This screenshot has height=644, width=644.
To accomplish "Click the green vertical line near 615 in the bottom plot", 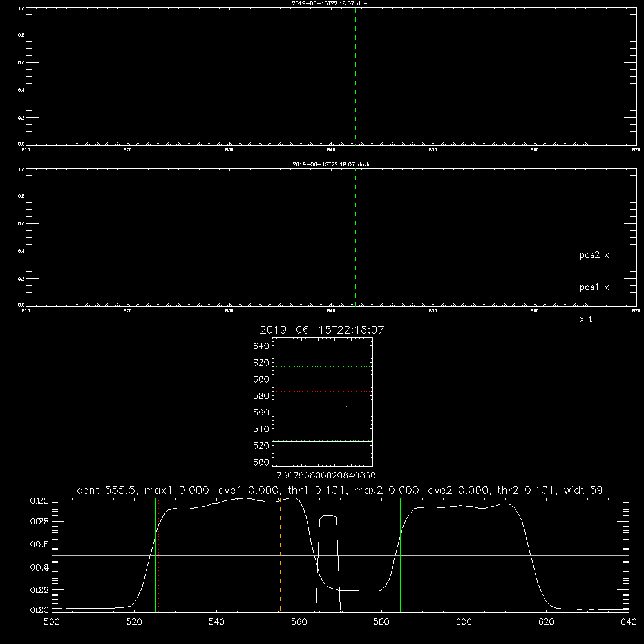I will pyautogui.click(x=526, y=554).
